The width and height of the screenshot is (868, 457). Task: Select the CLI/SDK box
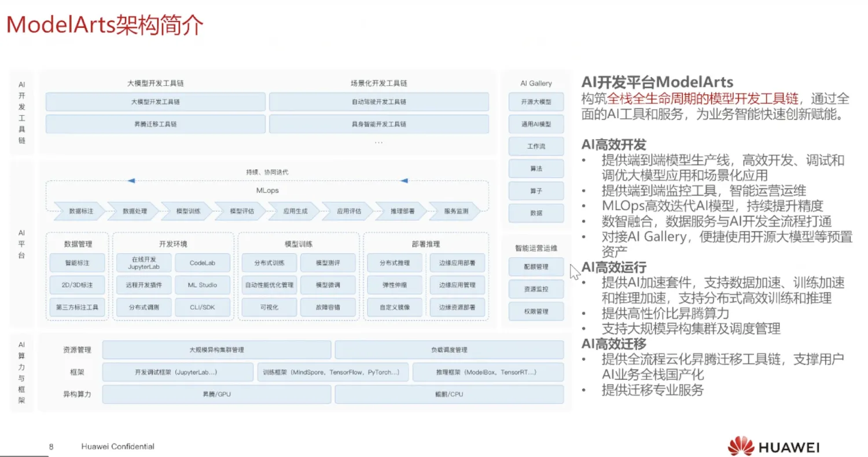click(x=203, y=307)
